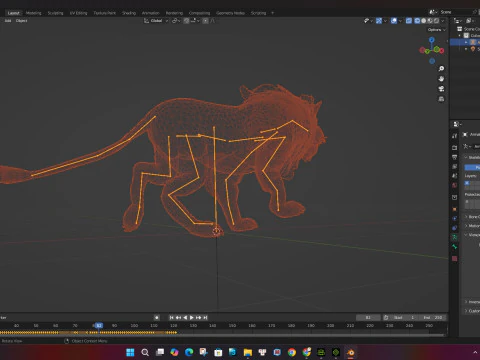Viewport: 480px width, 360px height.
Task: Open Microsoft Edge from the taskbar
Action: [x=189, y=352]
